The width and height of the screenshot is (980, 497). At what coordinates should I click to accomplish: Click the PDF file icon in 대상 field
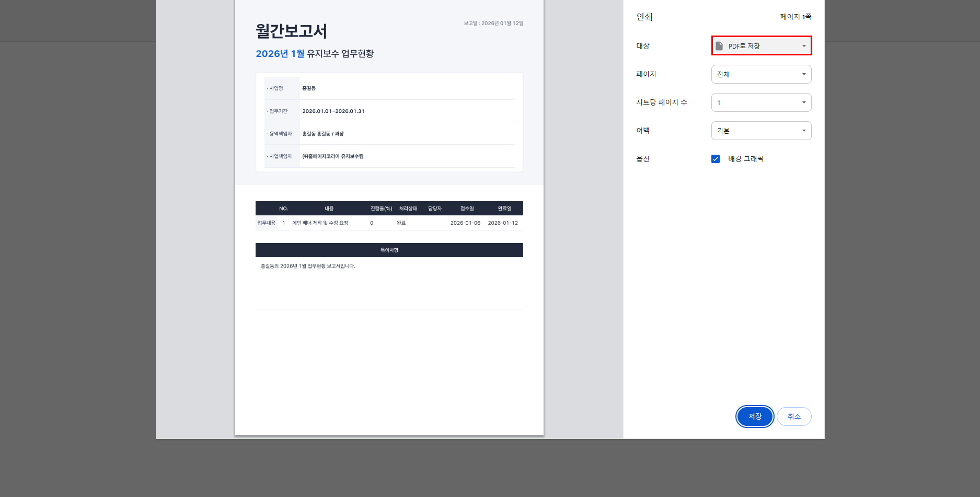click(x=718, y=46)
